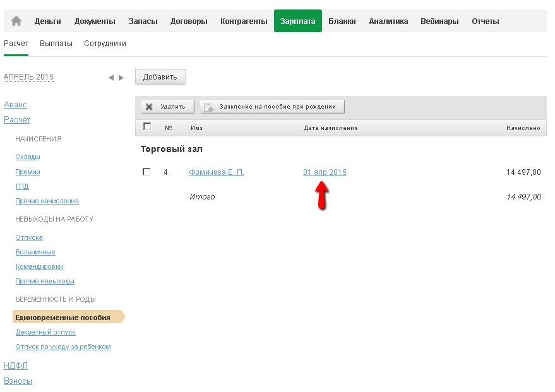Sort by the Начислено column header
The width and height of the screenshot is (555, 392).
point(523,128)
